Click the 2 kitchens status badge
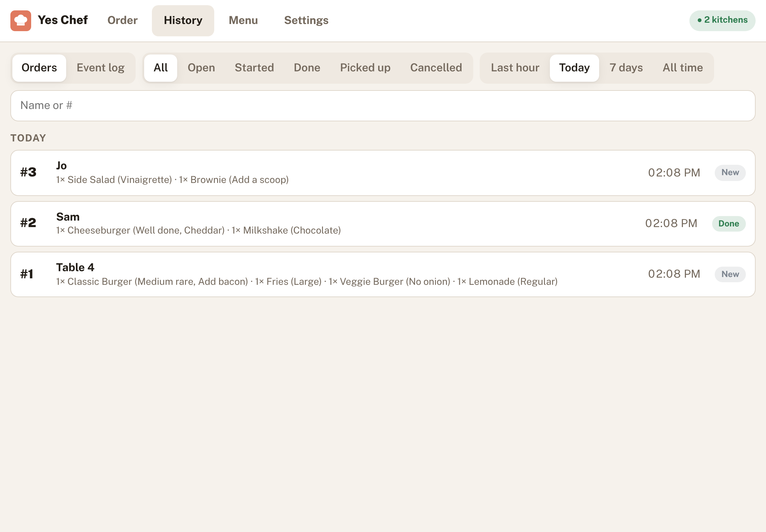766x532 pixels. (722, 20)
